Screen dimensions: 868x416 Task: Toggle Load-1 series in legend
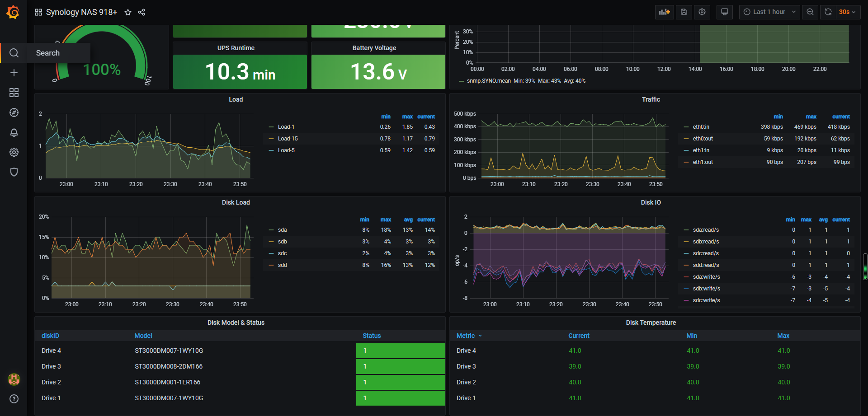click(x=286, y=127)
